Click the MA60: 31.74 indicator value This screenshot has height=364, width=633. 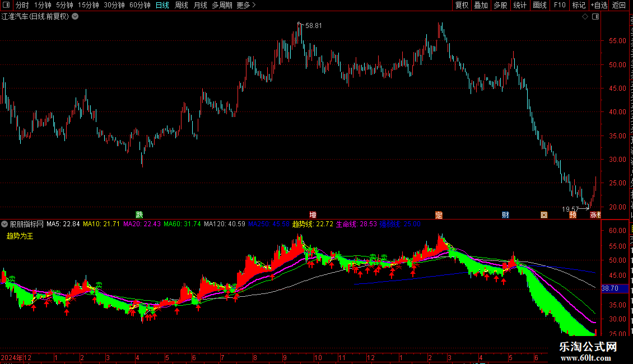182,224
